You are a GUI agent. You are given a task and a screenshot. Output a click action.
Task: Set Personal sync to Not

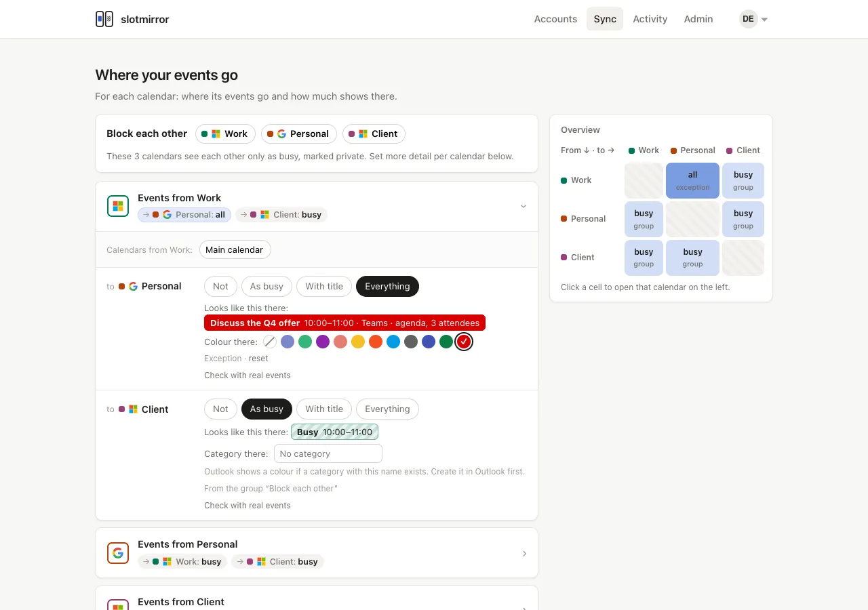click(220, 286)
